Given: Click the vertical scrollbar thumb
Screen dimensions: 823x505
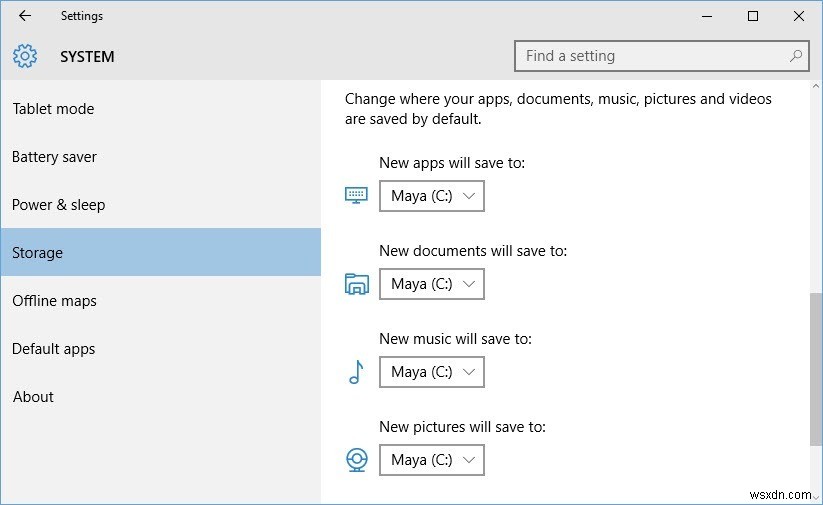Looking at the screenshot, I should point(816,369).
